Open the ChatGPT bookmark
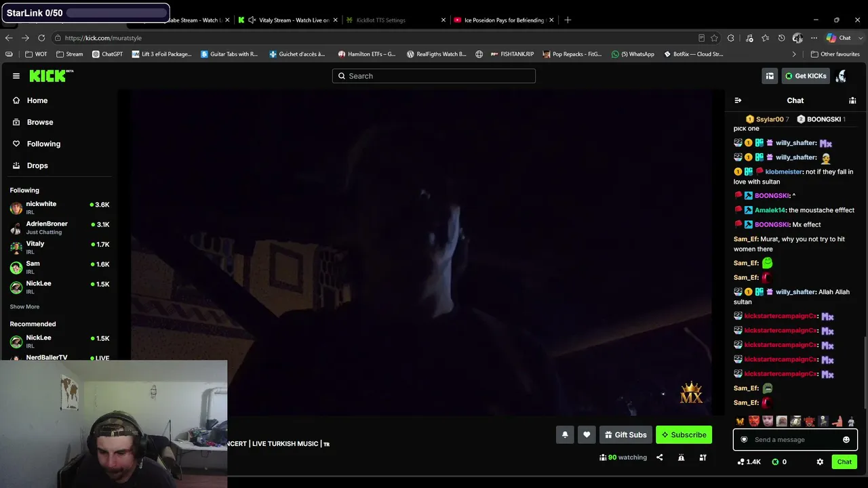 click(x=107, y=54)
